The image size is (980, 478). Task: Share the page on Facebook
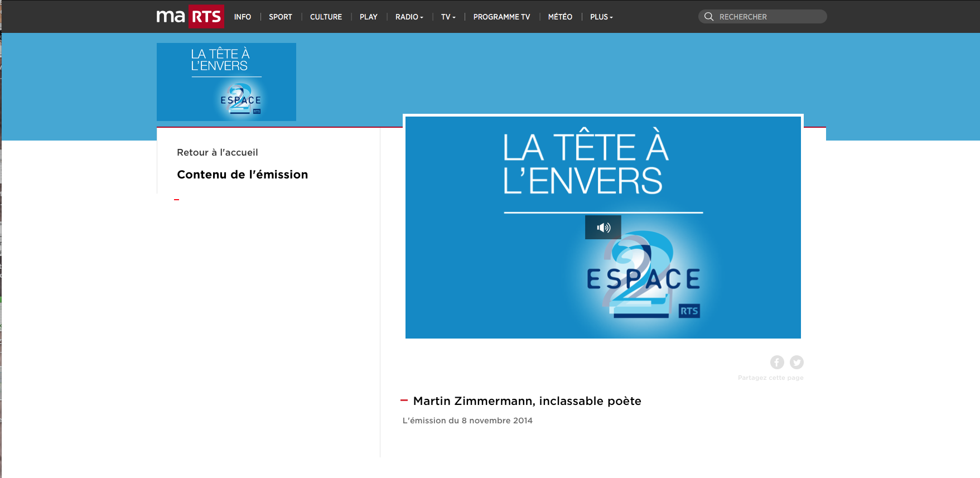tap(777, 363)
